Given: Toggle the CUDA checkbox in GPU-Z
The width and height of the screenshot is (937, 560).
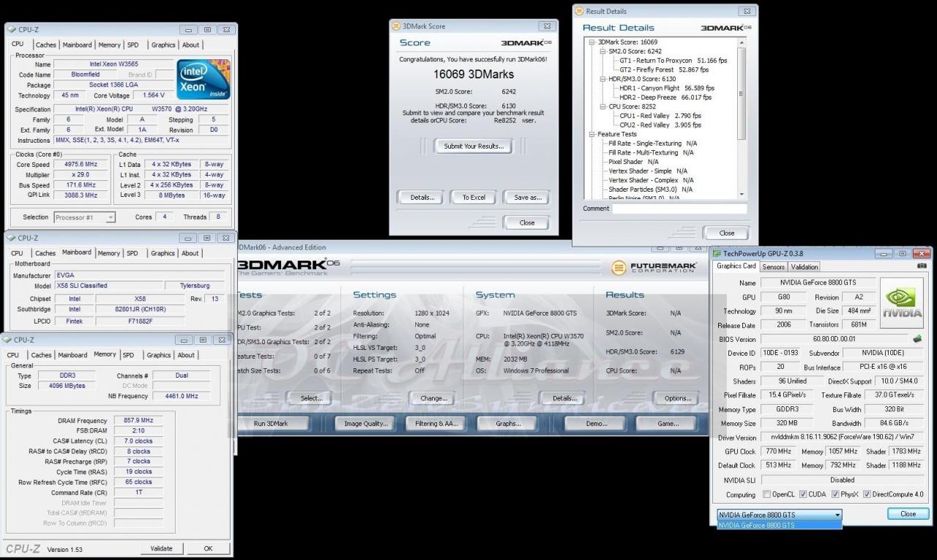Looking at the screenshot, I should coord(803,494).
